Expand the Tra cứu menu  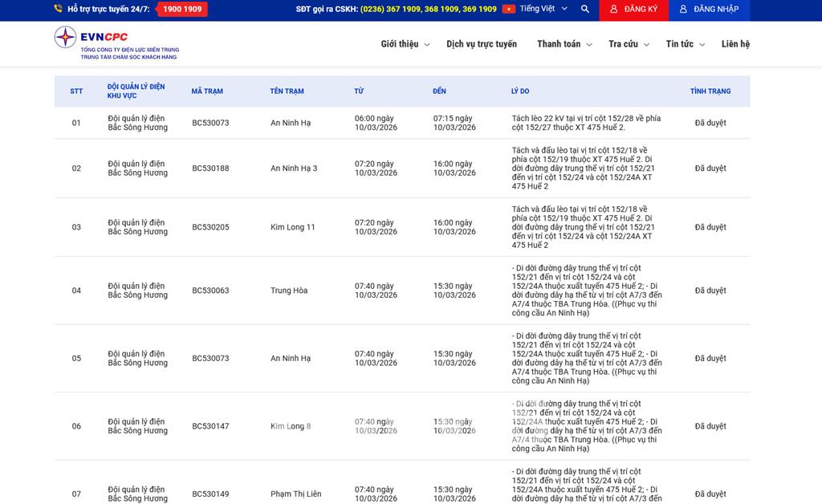click(x=628, y=44)
